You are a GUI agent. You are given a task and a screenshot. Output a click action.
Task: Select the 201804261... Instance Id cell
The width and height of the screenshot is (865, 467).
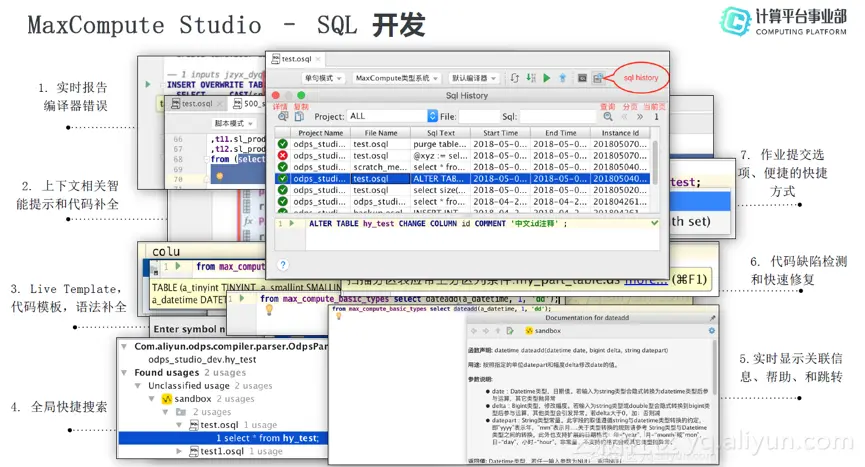click(x=620, y=202)
